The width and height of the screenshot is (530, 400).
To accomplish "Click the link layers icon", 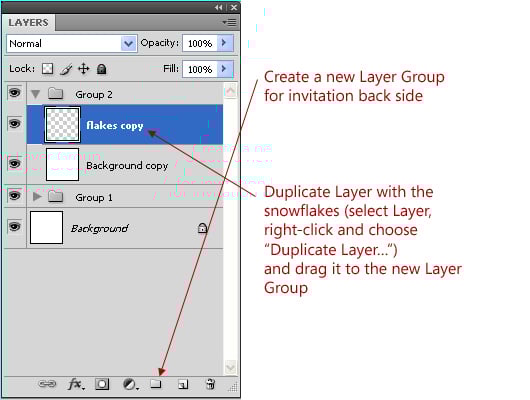I will click(47, 384).
